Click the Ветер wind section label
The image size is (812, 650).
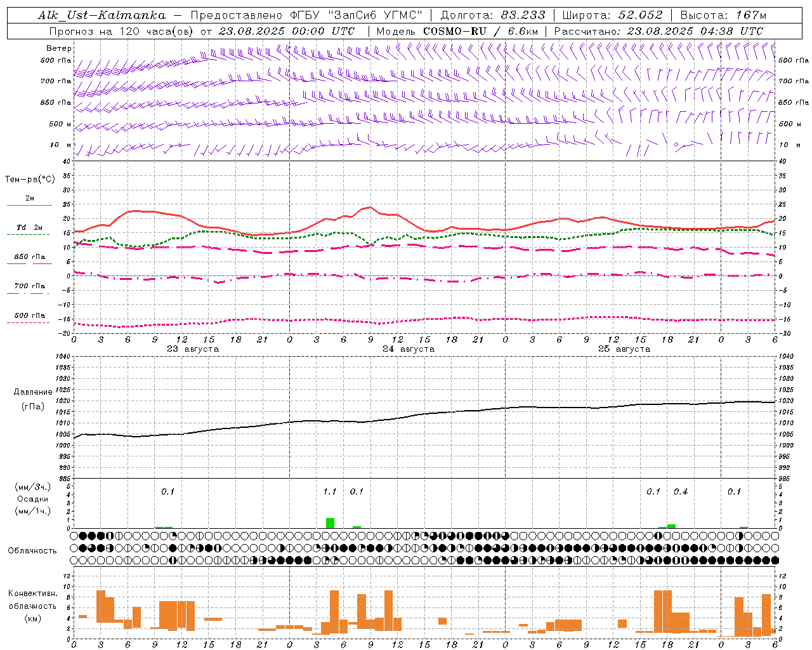59,48
